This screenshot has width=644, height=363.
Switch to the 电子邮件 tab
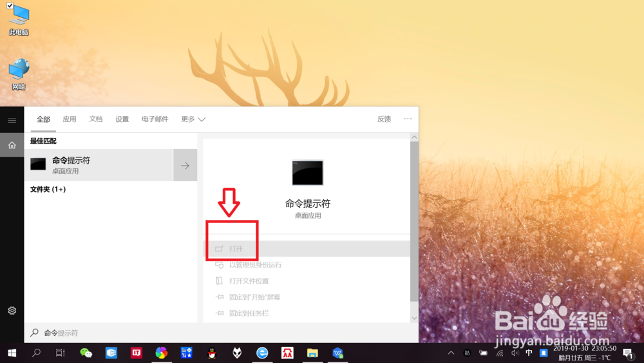(x=155, y=119)
